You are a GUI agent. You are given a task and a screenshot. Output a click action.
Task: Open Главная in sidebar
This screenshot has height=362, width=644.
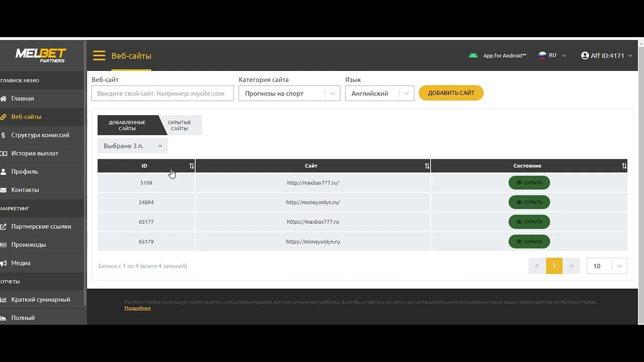coord(42,99)
